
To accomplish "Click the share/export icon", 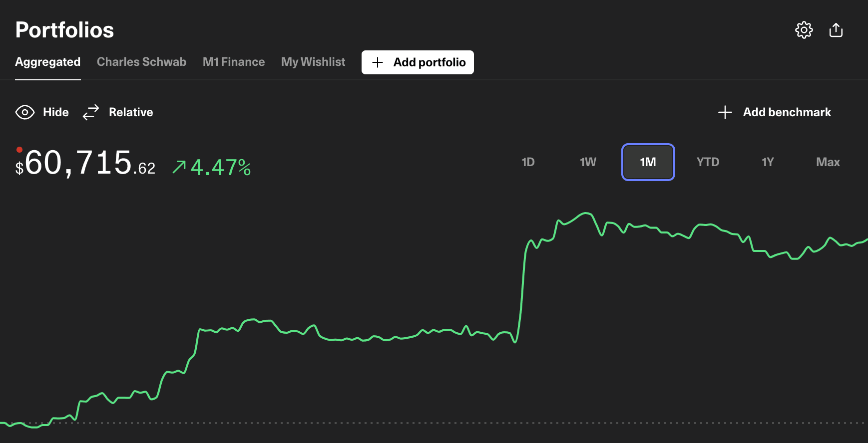I will click(836, 30).
